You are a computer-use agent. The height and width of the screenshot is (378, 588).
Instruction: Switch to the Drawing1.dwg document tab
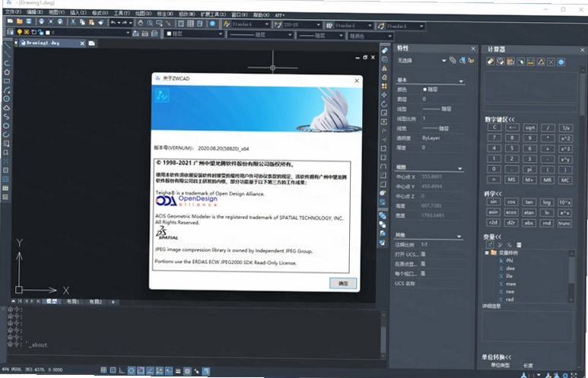coord(52,43)
